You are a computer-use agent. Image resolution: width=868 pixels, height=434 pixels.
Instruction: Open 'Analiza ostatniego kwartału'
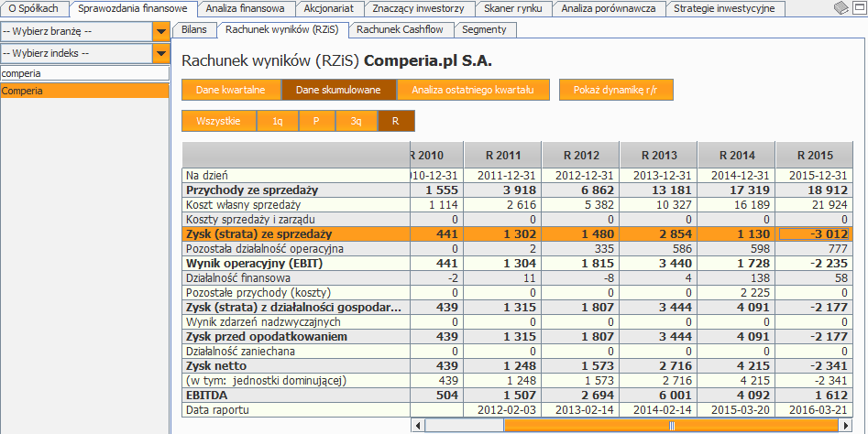(473, 90)
